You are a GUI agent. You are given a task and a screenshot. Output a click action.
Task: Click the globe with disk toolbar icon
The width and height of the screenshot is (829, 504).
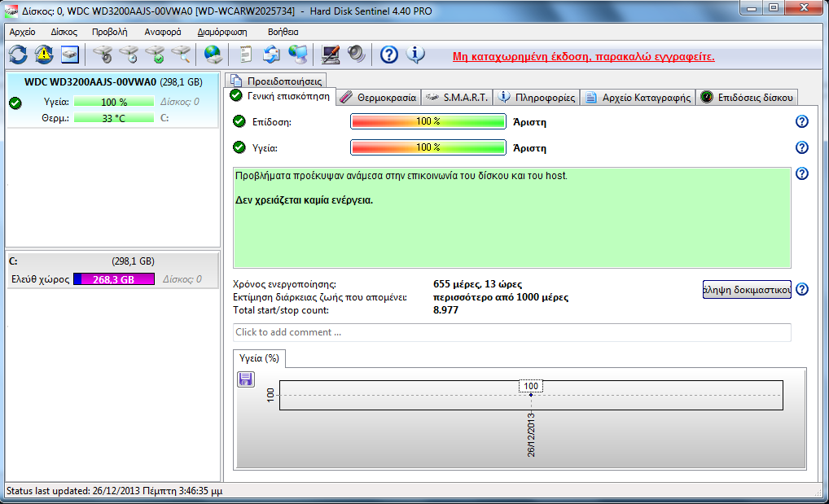click(x=213, y=55)
